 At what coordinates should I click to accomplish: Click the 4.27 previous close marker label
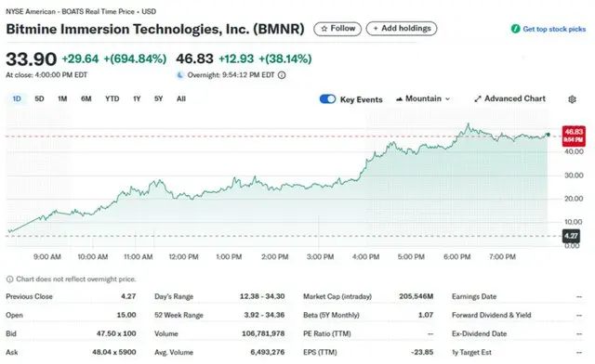(571, 236)
